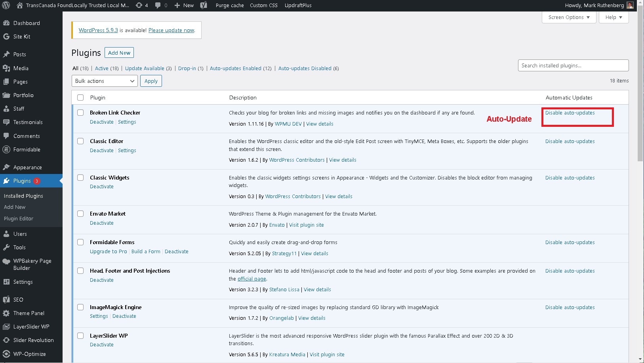Click the WP-Optimize icon in sidebar
Screen dimensions: 644x363
[x=6, y=354]
